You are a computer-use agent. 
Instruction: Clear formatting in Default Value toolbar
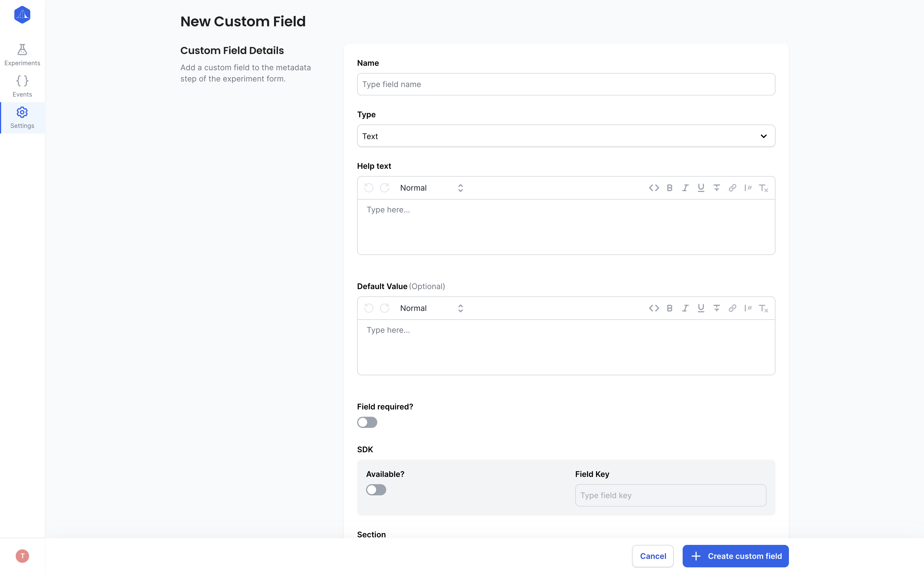(x=763, y=308)
